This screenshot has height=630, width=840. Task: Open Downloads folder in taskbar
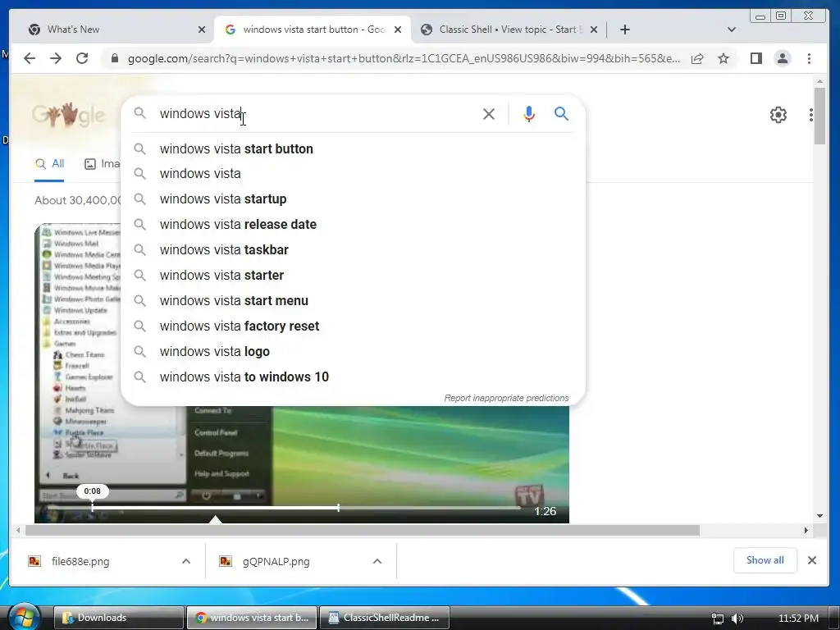[119, 618]
